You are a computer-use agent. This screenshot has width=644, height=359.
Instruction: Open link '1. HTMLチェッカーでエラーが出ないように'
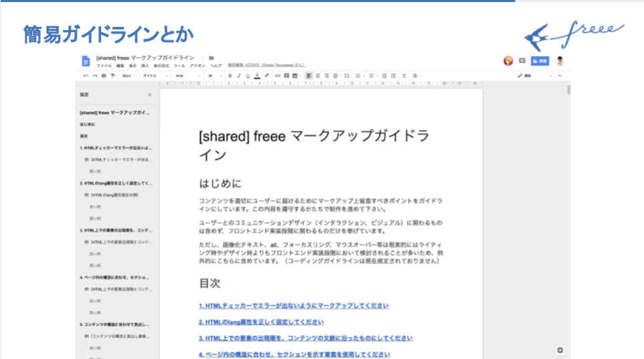(x=293, y=306)
